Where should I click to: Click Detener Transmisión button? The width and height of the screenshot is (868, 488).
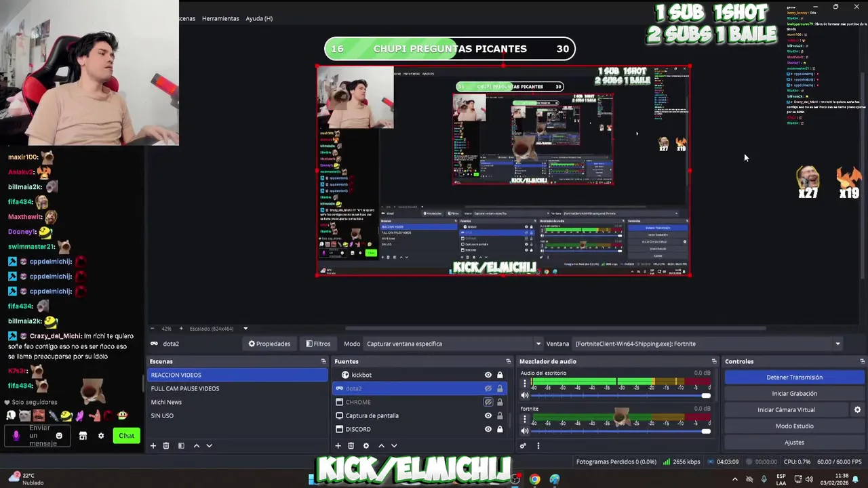point(794,378)
